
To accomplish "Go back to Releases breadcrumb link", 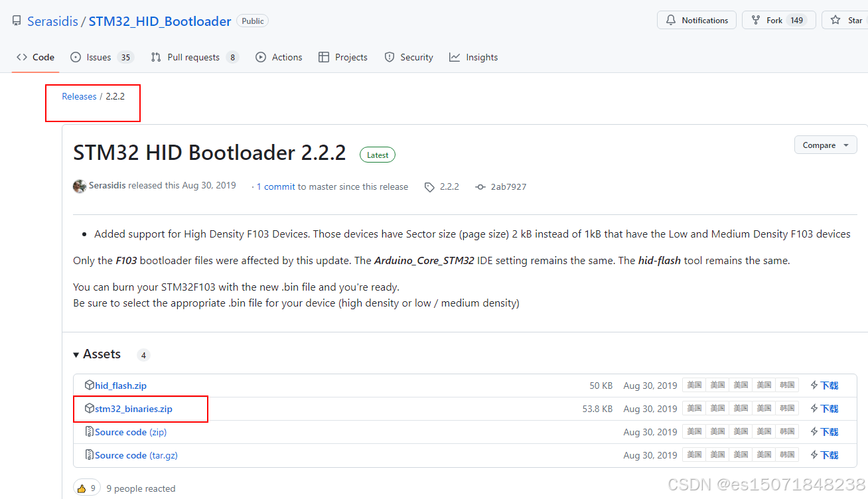I will [x=79, y=96].
